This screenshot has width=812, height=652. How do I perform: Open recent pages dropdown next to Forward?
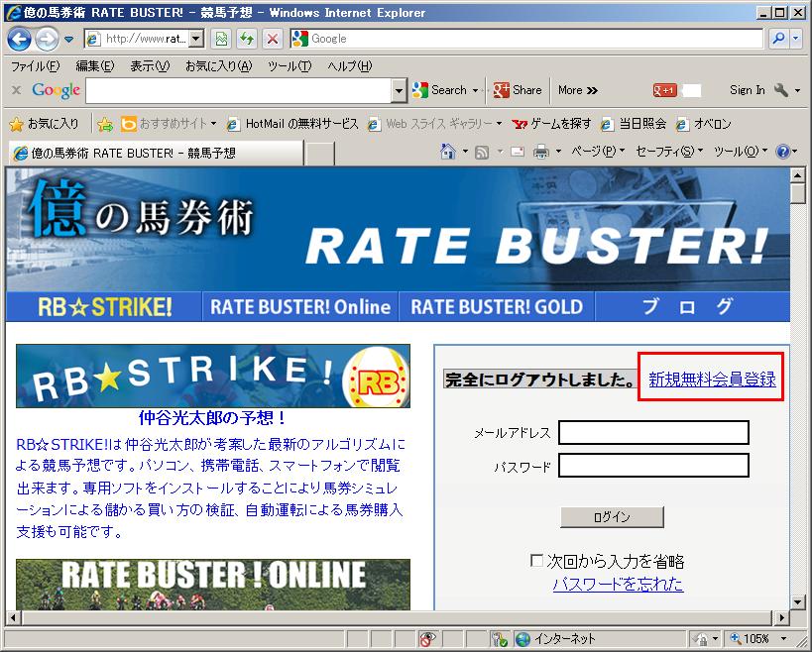click(x=68, y=40)
